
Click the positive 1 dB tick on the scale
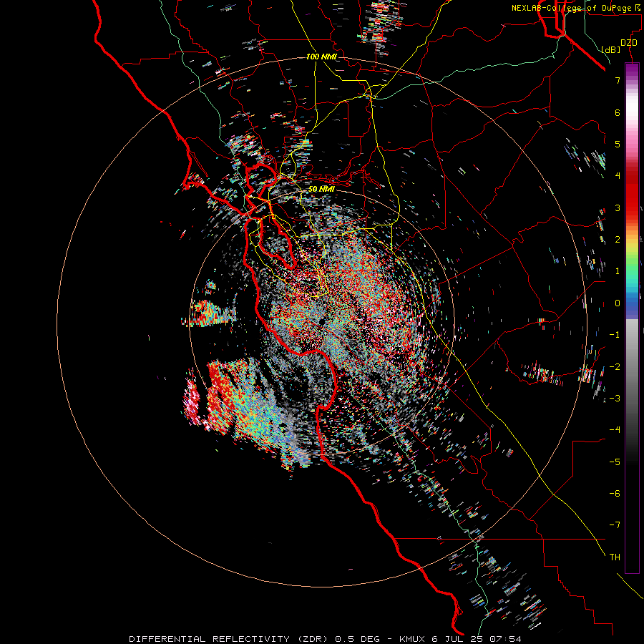[618, 271]
